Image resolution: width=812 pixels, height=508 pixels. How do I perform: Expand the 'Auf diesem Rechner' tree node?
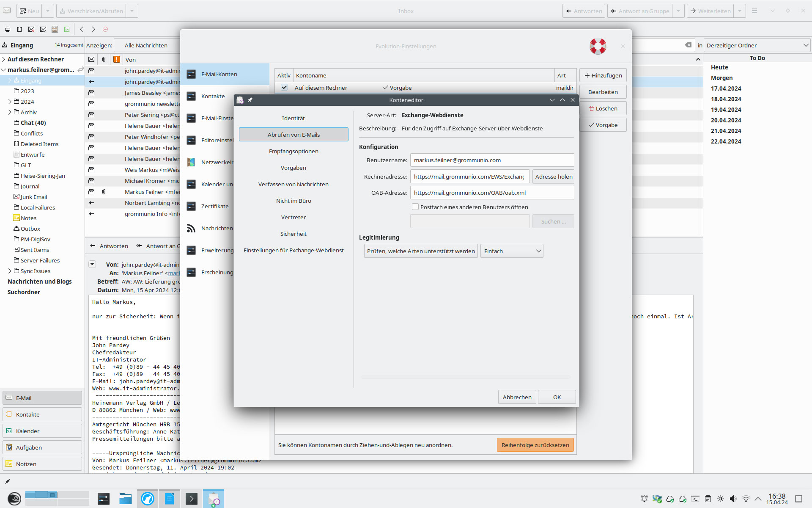pos(4,59)
